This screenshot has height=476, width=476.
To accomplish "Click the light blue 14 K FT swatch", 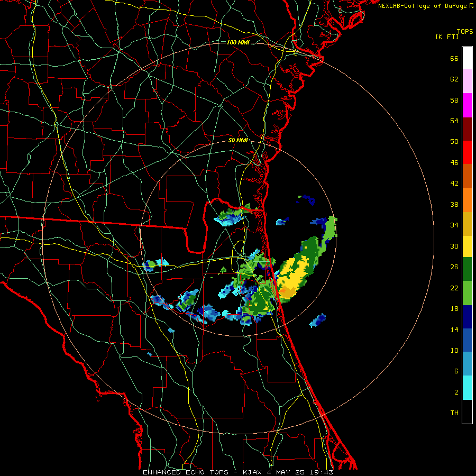I will pos(467,364).
